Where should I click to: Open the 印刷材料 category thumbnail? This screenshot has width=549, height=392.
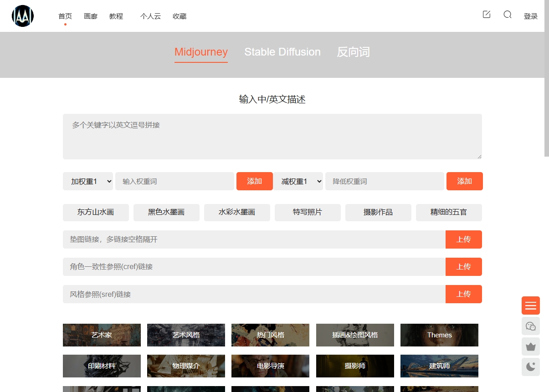point(102,366)
